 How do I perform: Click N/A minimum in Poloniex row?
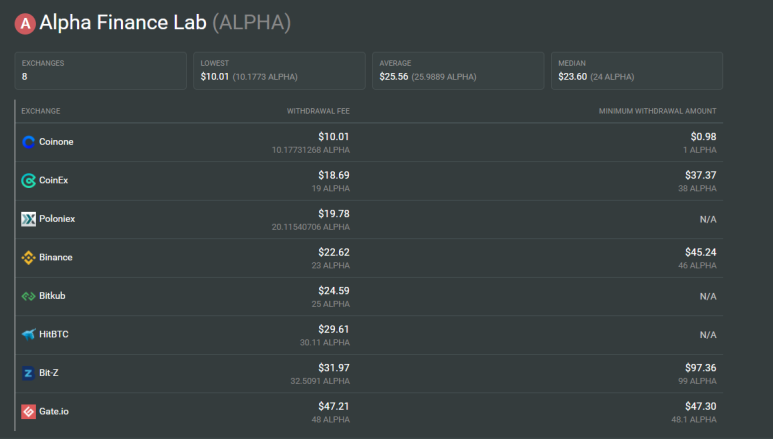(x=708, y=219)
